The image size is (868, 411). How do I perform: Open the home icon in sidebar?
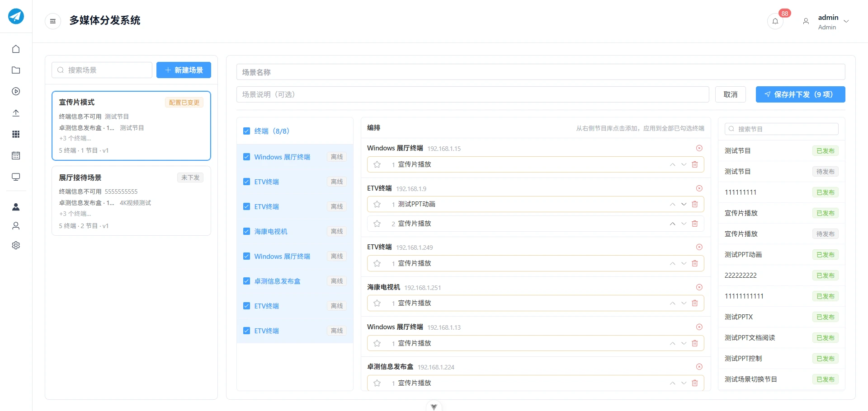[16, 49]
